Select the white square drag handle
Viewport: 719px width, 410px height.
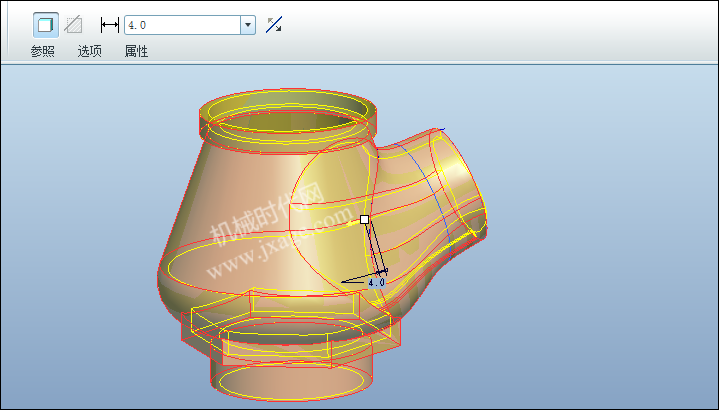click(x=365, y=220)
